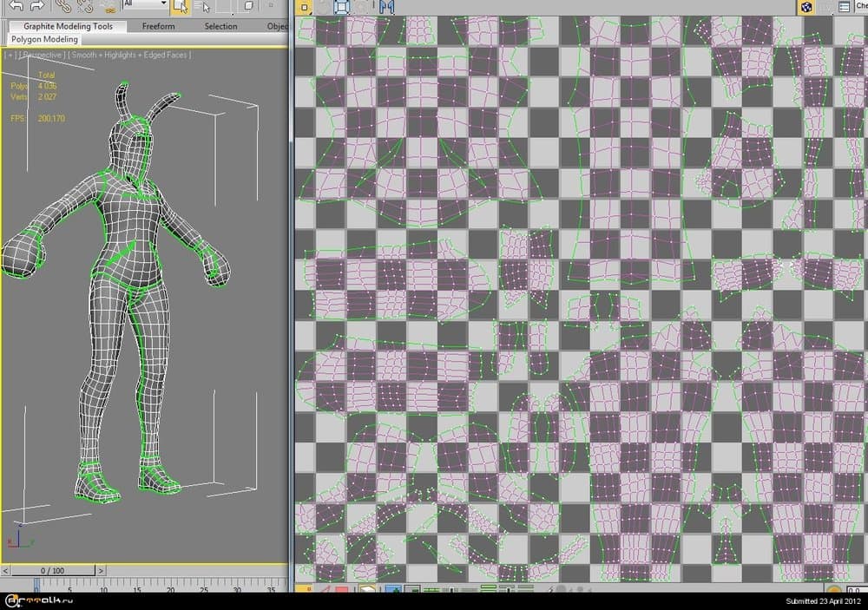The image size is (868, 610).
Task: Select the Freeform Scale tool in UV editor
Action: (342, 7)
